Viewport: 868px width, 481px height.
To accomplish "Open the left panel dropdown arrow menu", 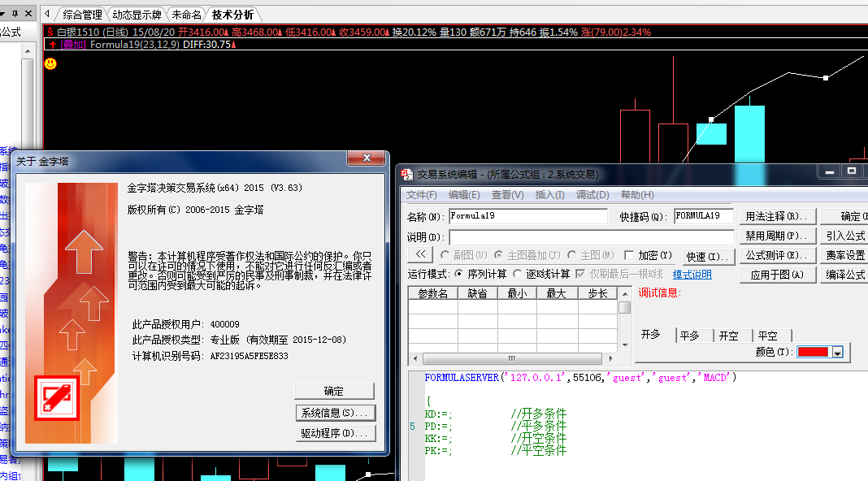I will [x=4, y=14].
